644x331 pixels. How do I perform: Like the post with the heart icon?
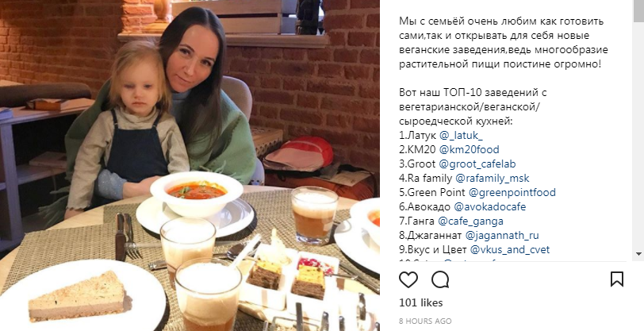tap(408, 279)
